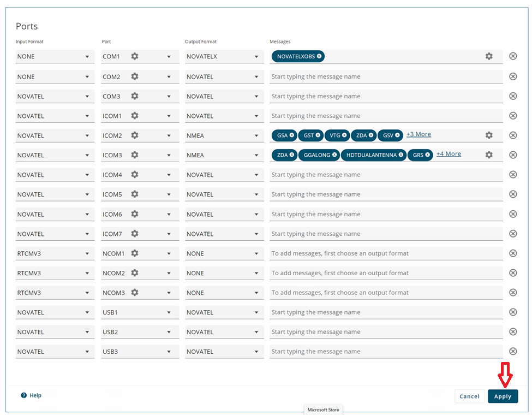Open ICOM7 port settings gear

135,234
